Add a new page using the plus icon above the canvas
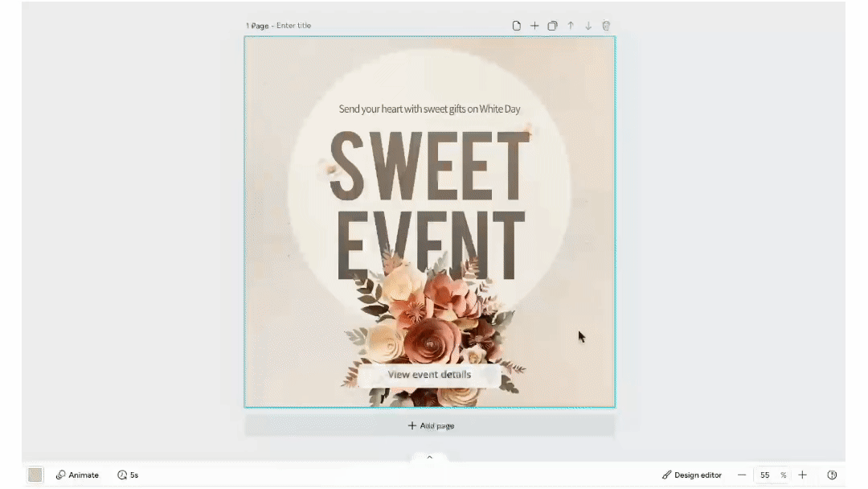 click(x=534, y=26)
